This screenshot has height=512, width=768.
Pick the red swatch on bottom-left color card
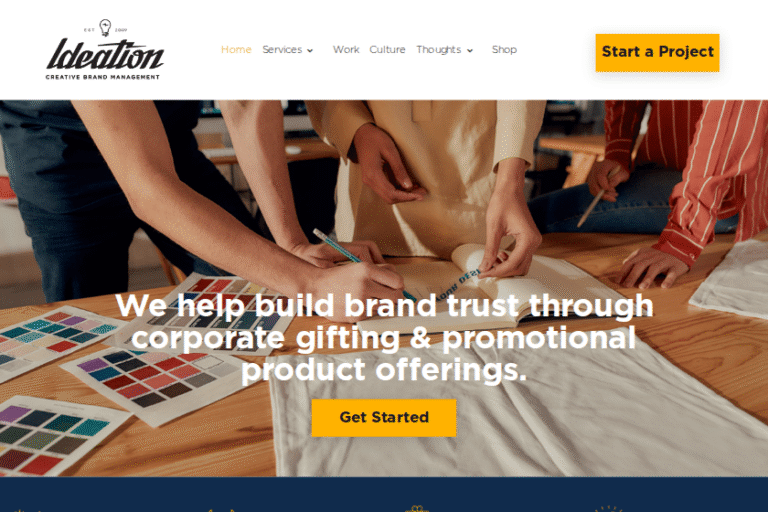click(40, 464)
